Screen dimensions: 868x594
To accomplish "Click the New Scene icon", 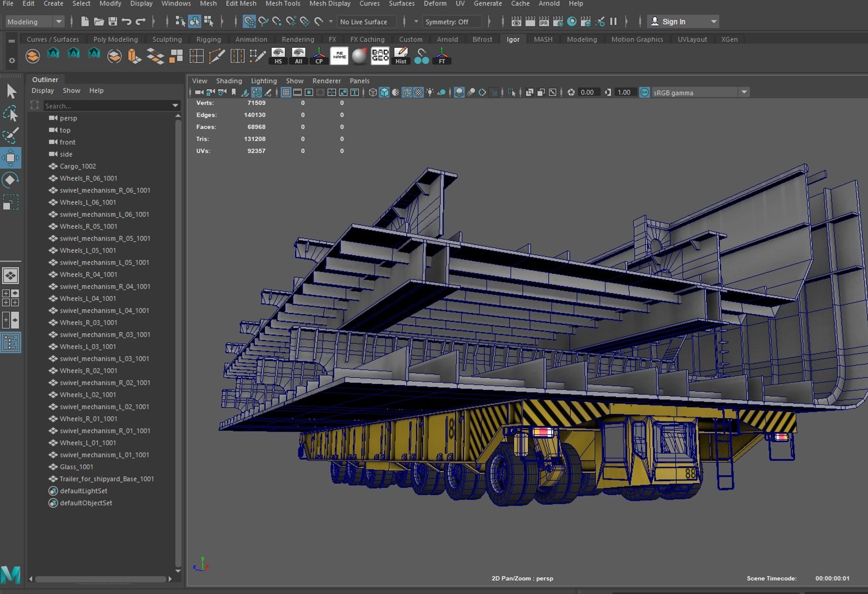I will tap(85, 21).
